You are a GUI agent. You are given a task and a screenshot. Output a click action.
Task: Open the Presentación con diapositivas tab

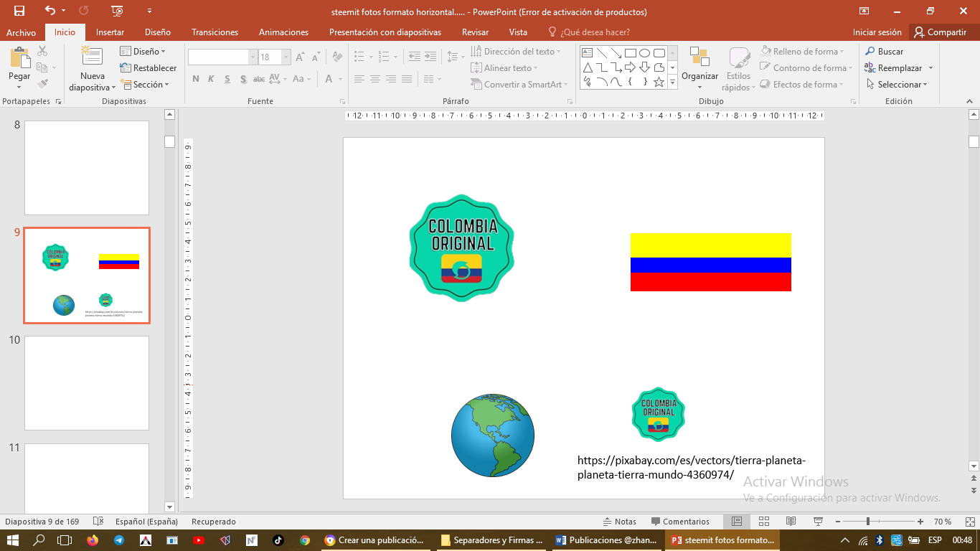coord(385,32)
